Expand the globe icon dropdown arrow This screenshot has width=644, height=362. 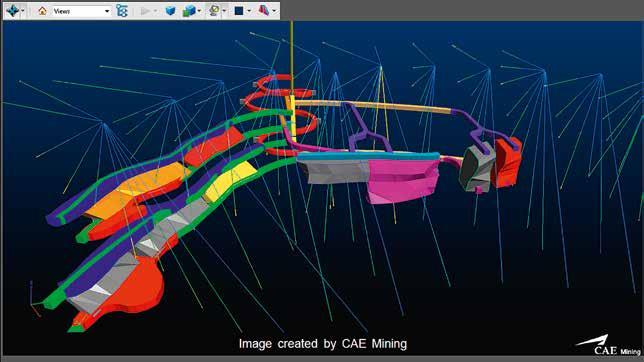tap(224, 11)
